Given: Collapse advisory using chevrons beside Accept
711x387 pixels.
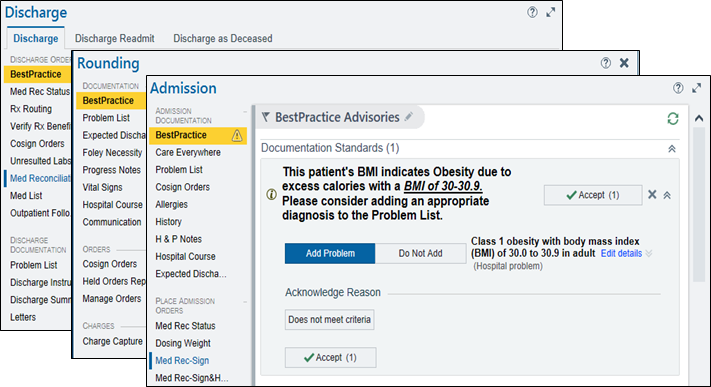Looking at the screenshot, I should pos(667,195).
